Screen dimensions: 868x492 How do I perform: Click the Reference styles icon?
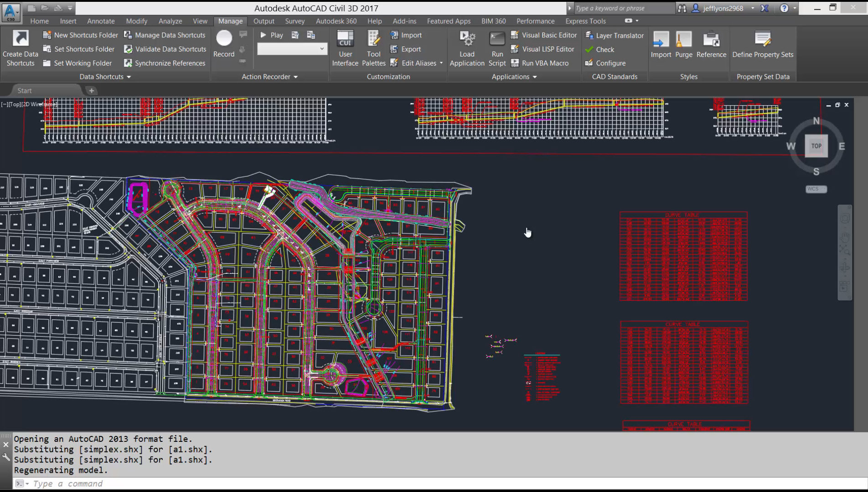click(711, 40)
